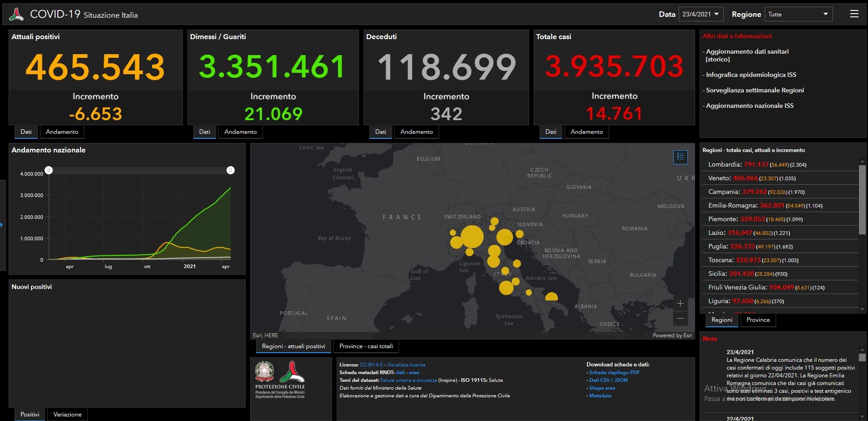Click the Protezione Civile logo in header
Screen dimensions: 868x421
click(16, 15)
